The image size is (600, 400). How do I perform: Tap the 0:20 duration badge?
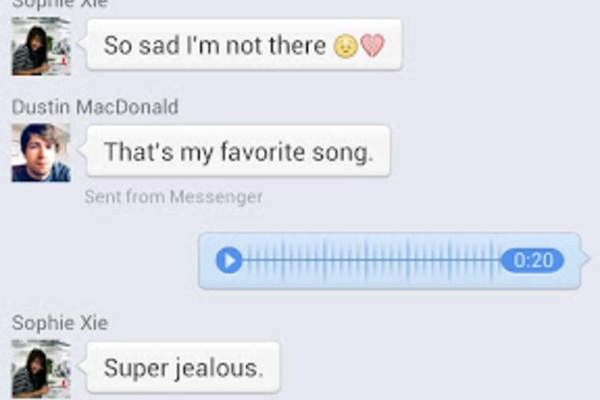pos(533,261)
